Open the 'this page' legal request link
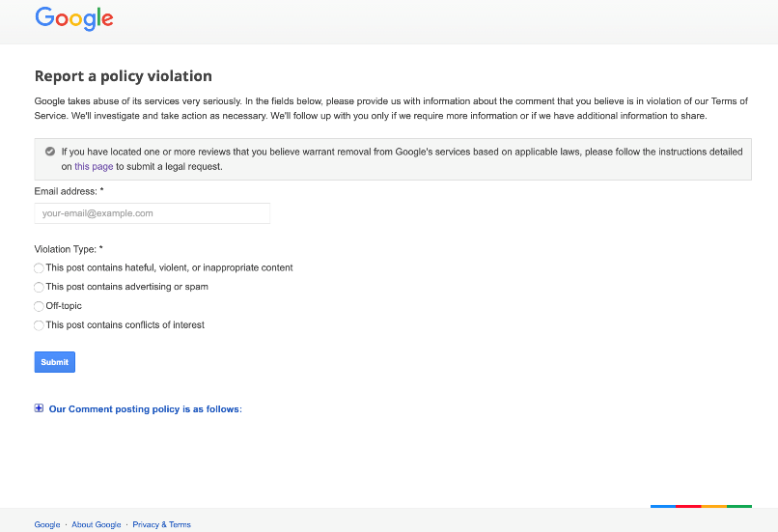 (94, 167)
